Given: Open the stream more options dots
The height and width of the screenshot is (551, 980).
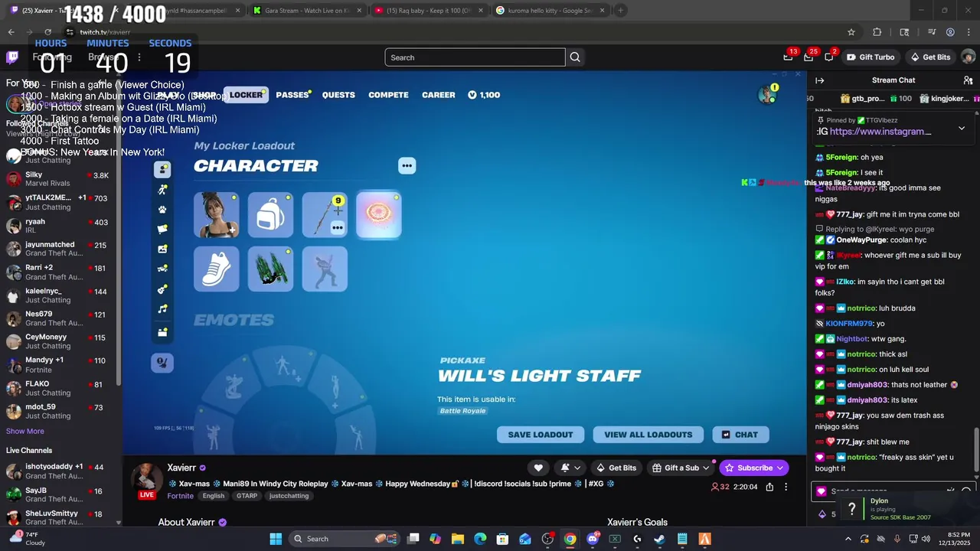Looking at the screenshot, I should (x=786, y=487).
